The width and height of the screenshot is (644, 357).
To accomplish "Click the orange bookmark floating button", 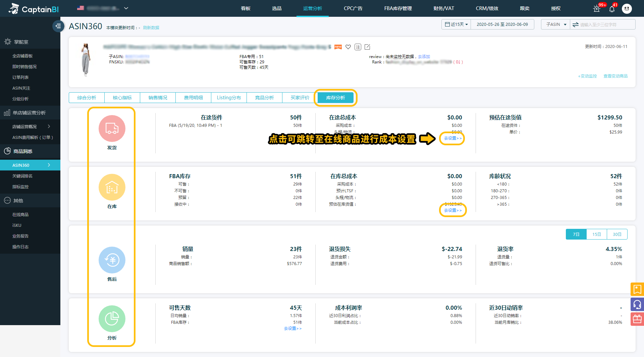I will [x=637, y=289].
